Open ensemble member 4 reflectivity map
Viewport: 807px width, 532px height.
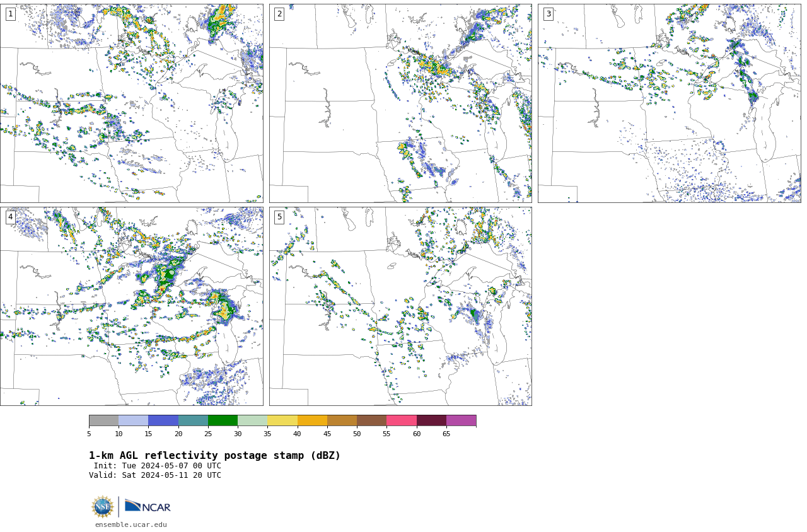click(132, 306)
